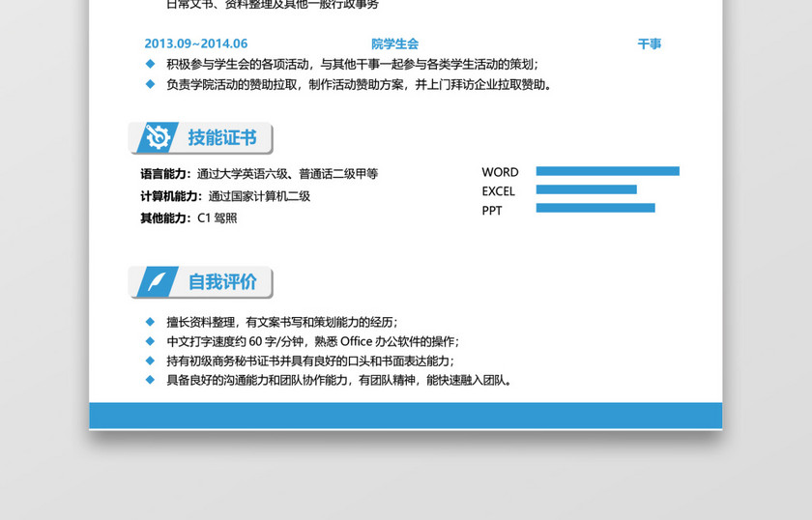
Task: Click the EXCEL label
Action: click(x=498, y=191)
